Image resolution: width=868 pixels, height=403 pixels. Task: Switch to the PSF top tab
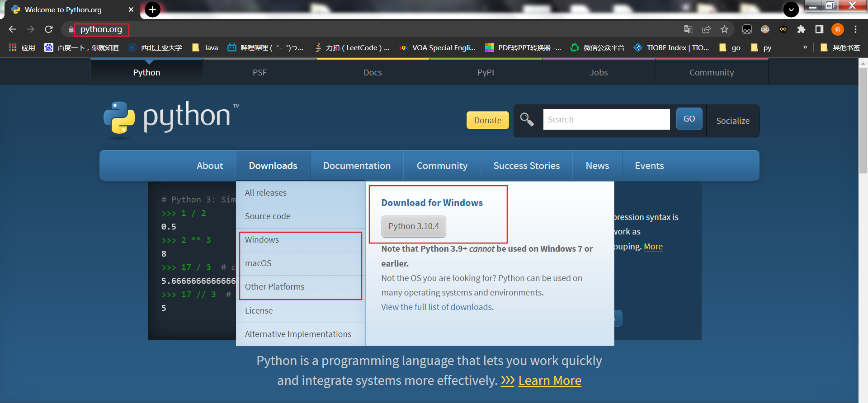[x=259, y=72]
